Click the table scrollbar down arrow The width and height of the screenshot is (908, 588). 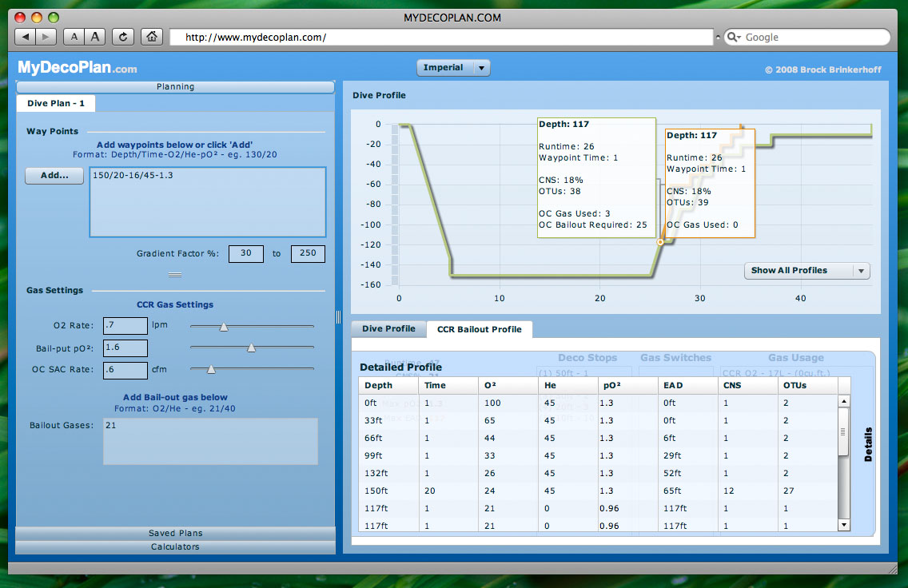point(844,525)
